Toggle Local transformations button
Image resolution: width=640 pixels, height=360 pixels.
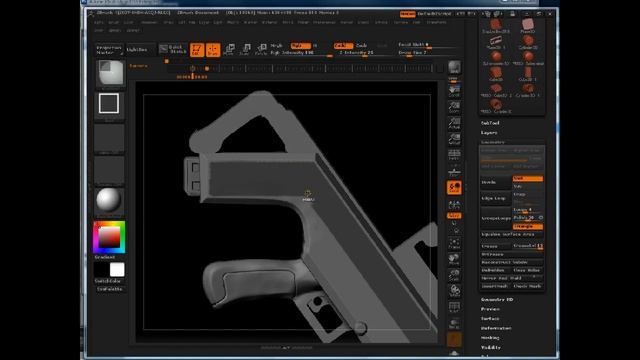tap(454, 187)
